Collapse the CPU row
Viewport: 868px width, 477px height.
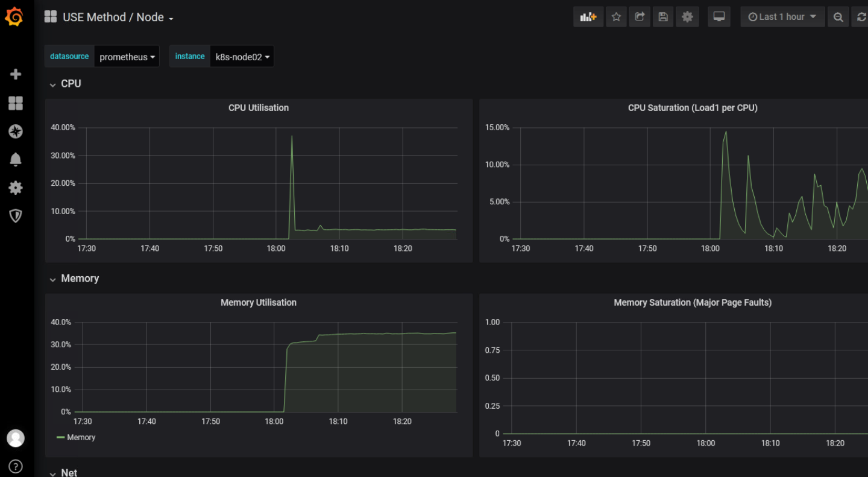(65, 84)
